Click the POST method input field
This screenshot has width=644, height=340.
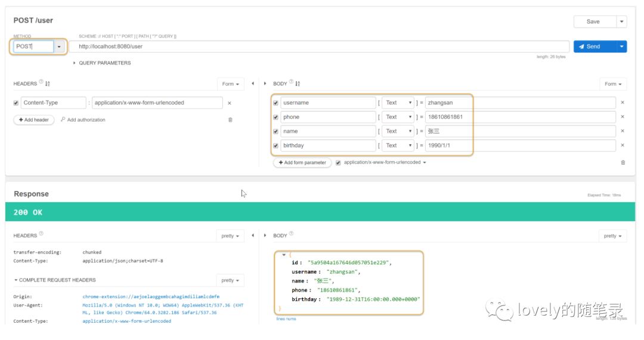coord(33,47)
